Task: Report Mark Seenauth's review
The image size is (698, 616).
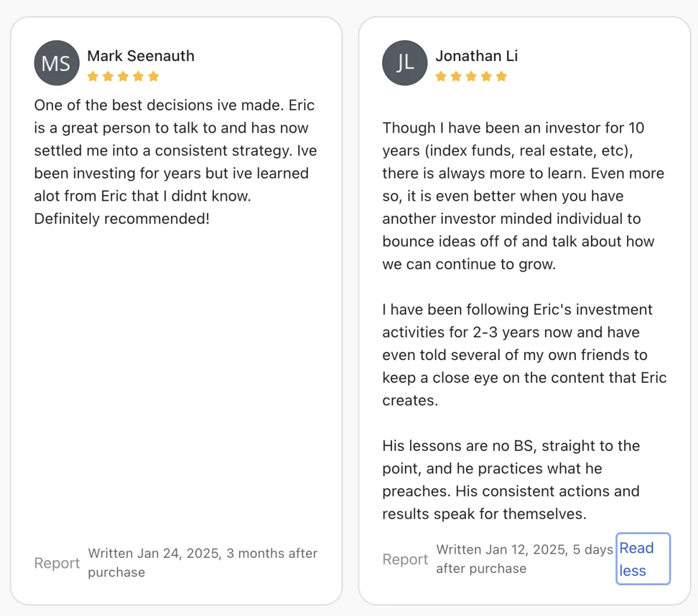Action: click(x=57, y=563)
